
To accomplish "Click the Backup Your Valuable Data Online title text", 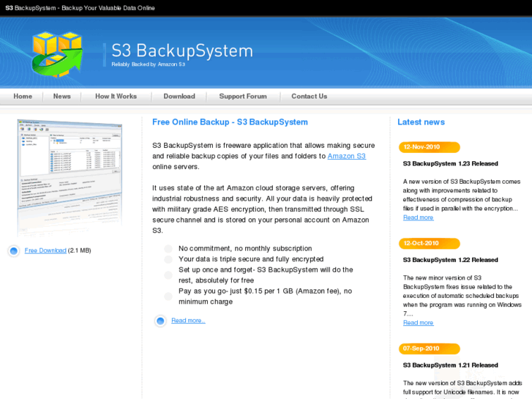I will coord(108,8).
